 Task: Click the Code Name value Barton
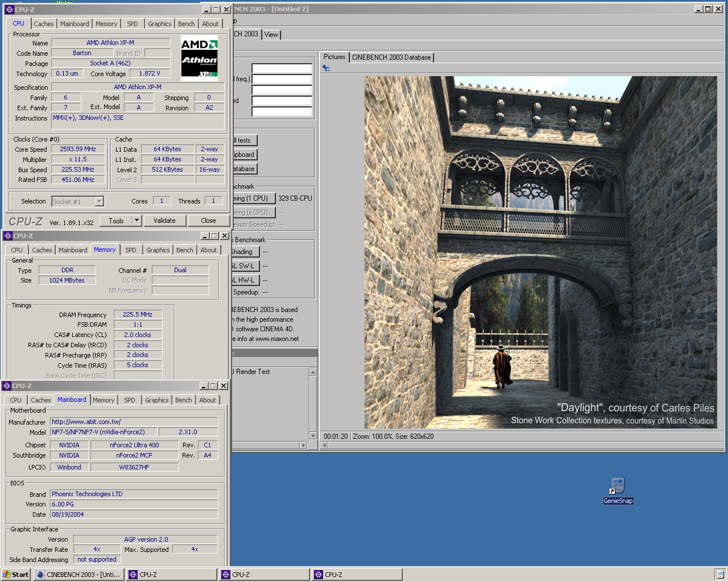[82, 53]
